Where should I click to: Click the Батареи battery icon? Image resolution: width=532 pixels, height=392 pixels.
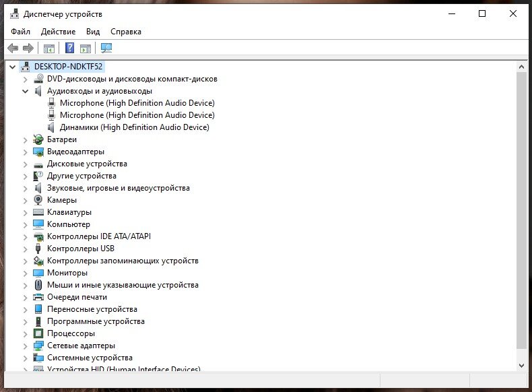pyautogui.click(x=38, y=139)
